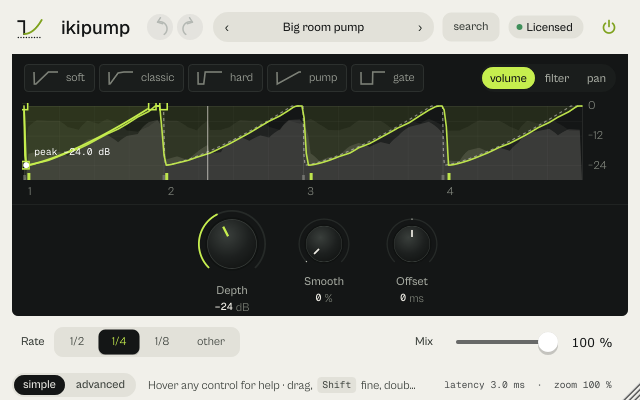This screenshot has height=400, width=640.
Task: Switch to simple view
Action: click(39, 384)
